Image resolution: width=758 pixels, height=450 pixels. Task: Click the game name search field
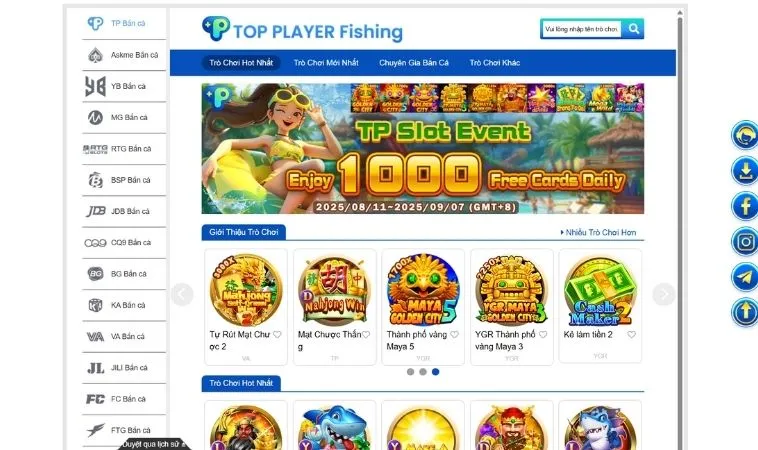tap(582, 29)
